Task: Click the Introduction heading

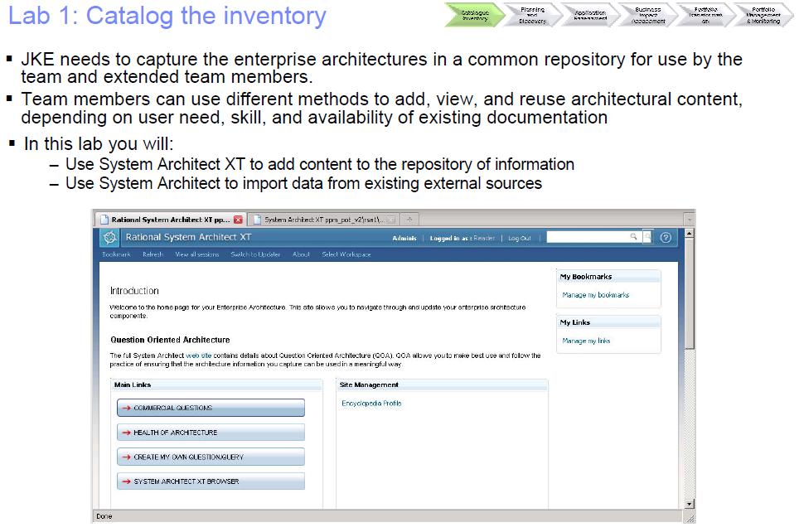Action: pyautogui.click(x=134, y=291)
